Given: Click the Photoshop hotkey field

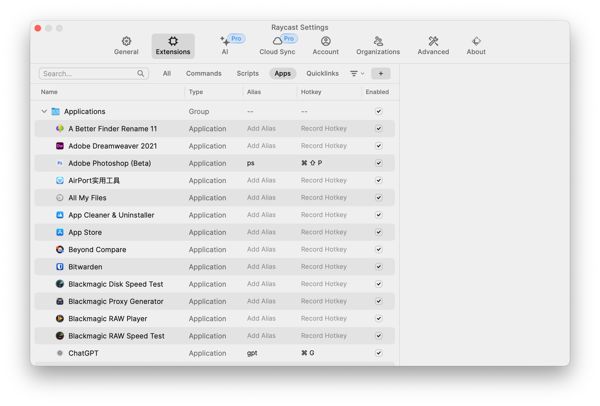Looking at the screenshot, I should click(311, 163).
